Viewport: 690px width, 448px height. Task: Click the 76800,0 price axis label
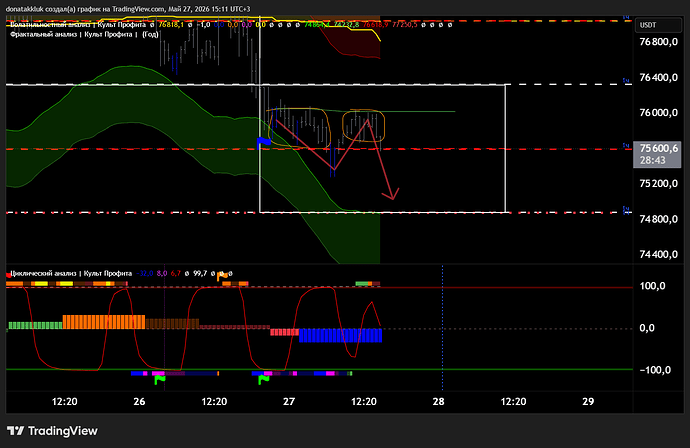tap(658, 42)
